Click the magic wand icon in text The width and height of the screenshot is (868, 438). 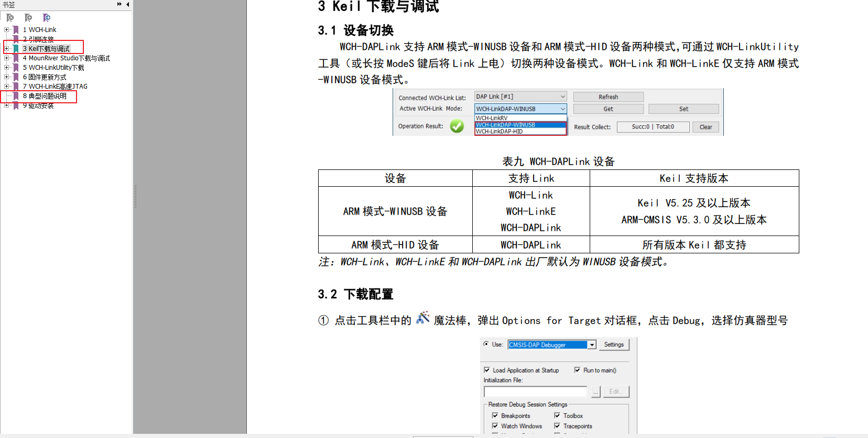click(422, 318)
